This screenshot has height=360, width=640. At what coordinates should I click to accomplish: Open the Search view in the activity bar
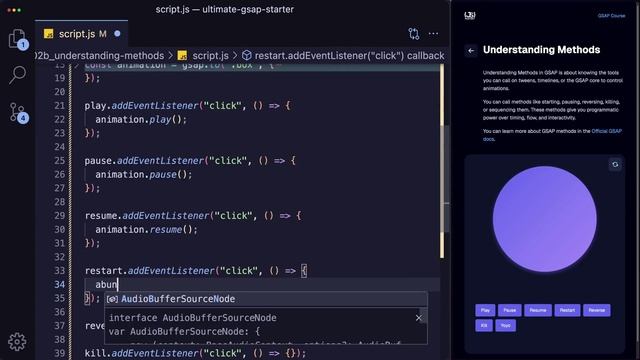pos(18,75)
